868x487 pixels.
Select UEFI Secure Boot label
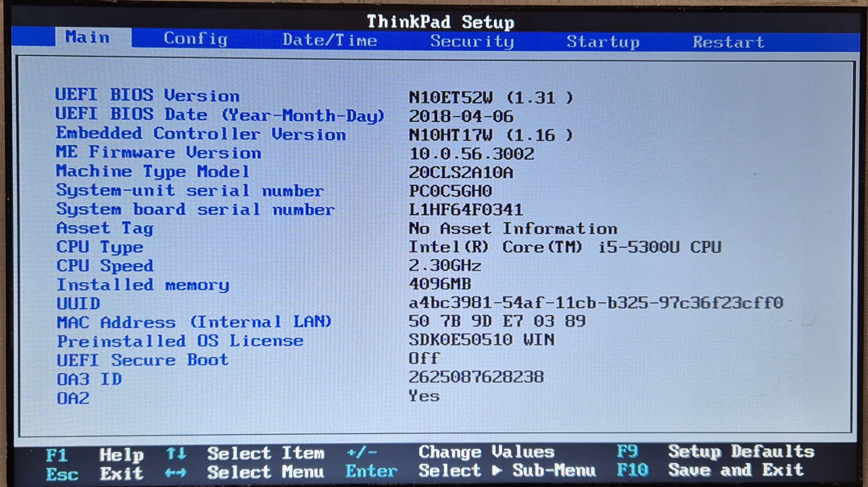(x=143, y=360)
